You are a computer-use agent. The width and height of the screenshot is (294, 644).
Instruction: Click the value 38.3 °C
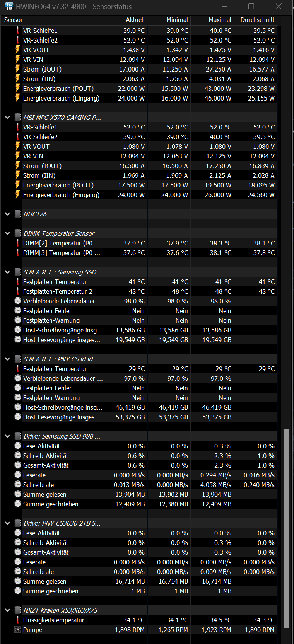pos(220,243)
